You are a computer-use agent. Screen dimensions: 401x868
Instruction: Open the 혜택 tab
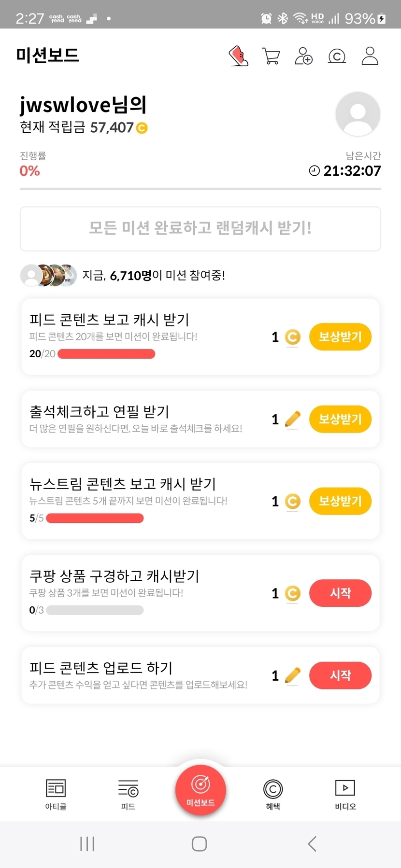[273, 794]
